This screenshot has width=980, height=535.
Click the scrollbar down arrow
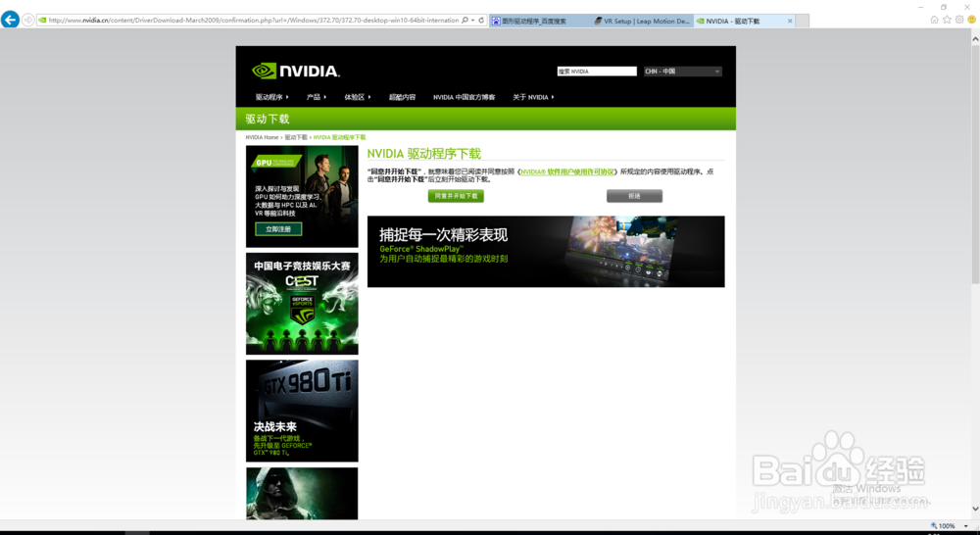coord(975,509)
